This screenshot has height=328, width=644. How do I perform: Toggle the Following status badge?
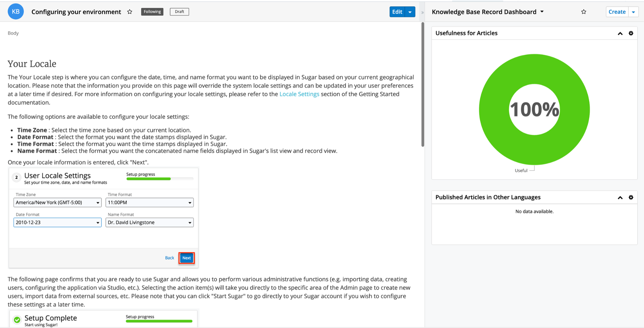coord(152,12)
